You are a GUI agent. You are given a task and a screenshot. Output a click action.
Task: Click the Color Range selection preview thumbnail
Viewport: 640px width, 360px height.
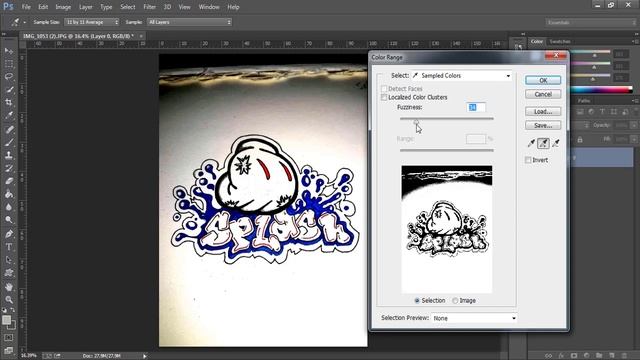coord(447,229)
